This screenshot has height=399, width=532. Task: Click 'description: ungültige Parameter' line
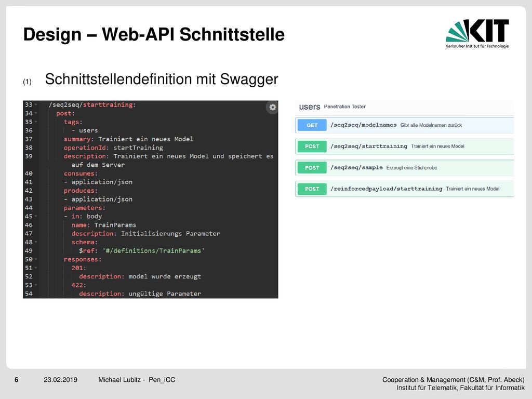(140, 294)
